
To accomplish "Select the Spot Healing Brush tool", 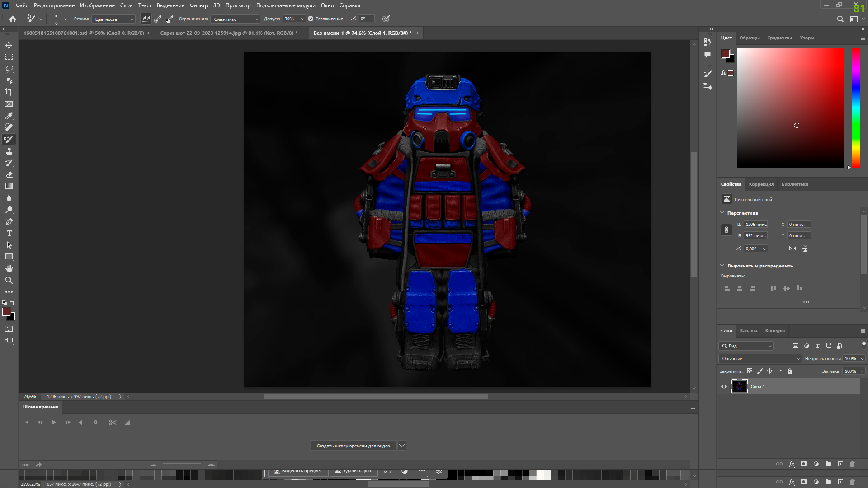I will click(9, 127).
